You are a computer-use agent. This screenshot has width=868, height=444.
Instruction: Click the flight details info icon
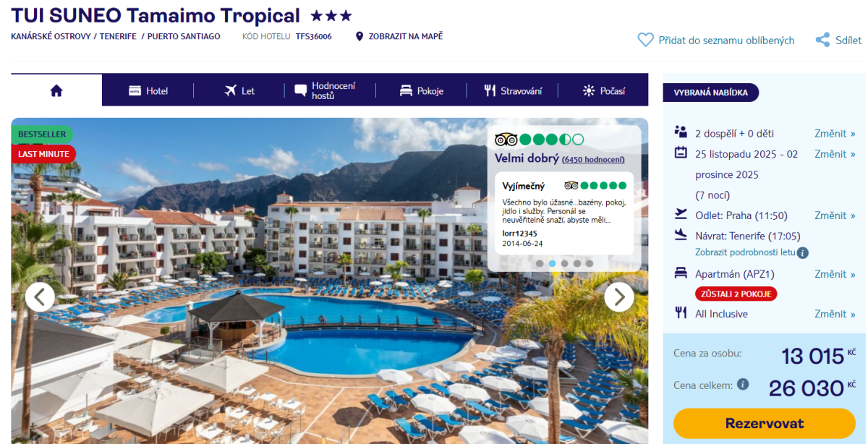[803, 253]
